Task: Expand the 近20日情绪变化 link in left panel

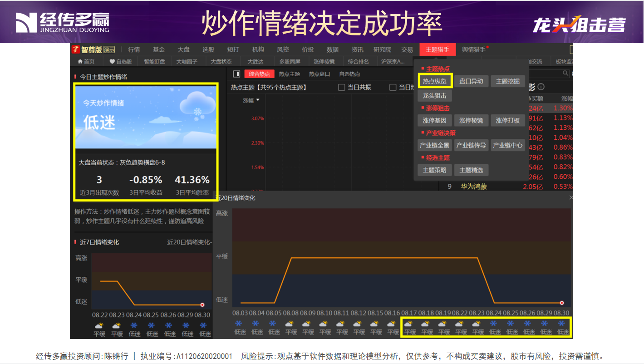Action: 189,242
